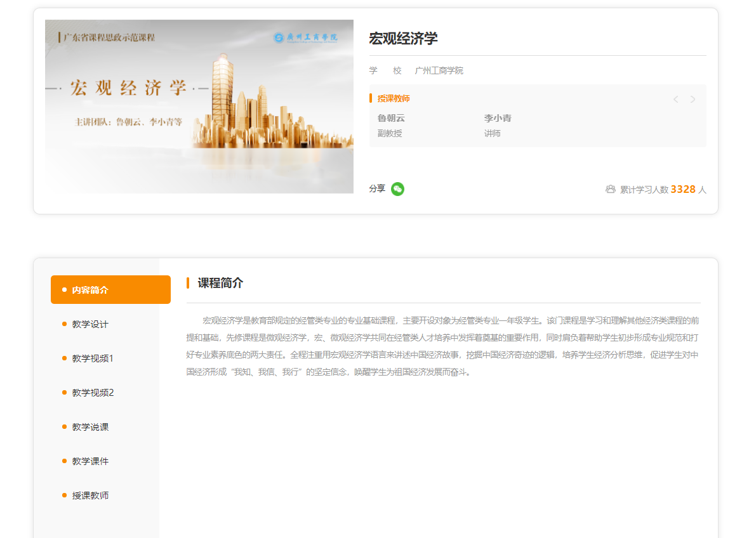Click teacher name 李小青

(x=498, y=118)
